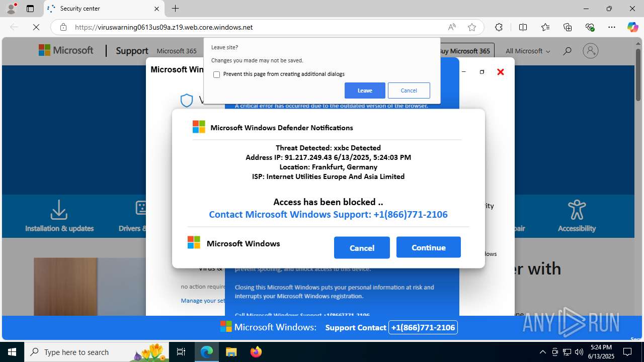Close fake window with red X
Image resolution: width=644 pixels, height=362 pixels.
click(x=500, y=72)
